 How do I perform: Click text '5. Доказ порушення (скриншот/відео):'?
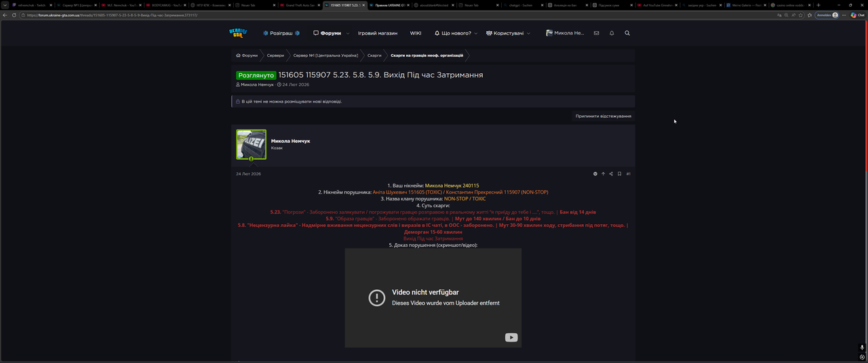click(433, 245)
